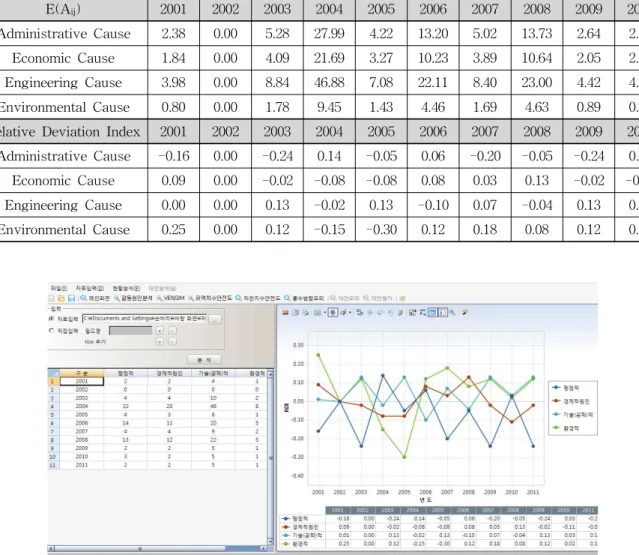Click 행정적 entry in chart legend
The image size is (639, 555).
click(x=566, y=388)
